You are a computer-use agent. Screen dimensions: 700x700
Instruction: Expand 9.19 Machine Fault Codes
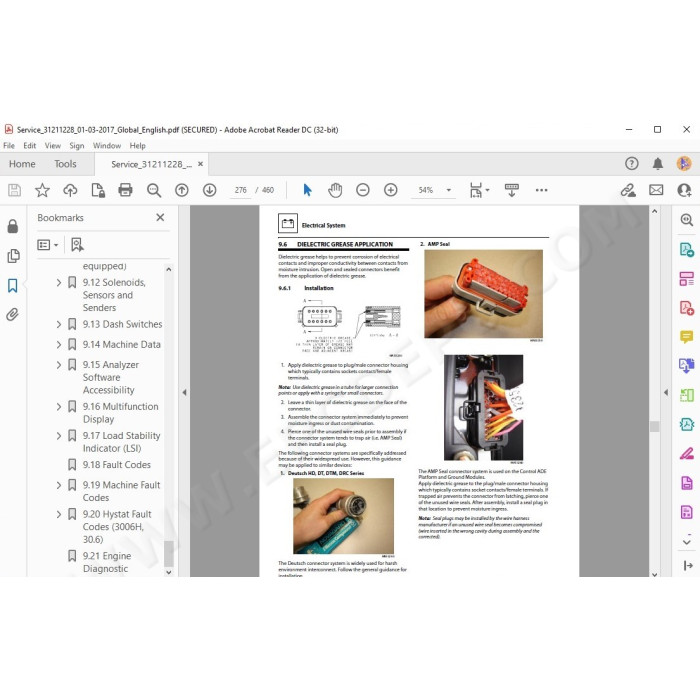point(59,485)
